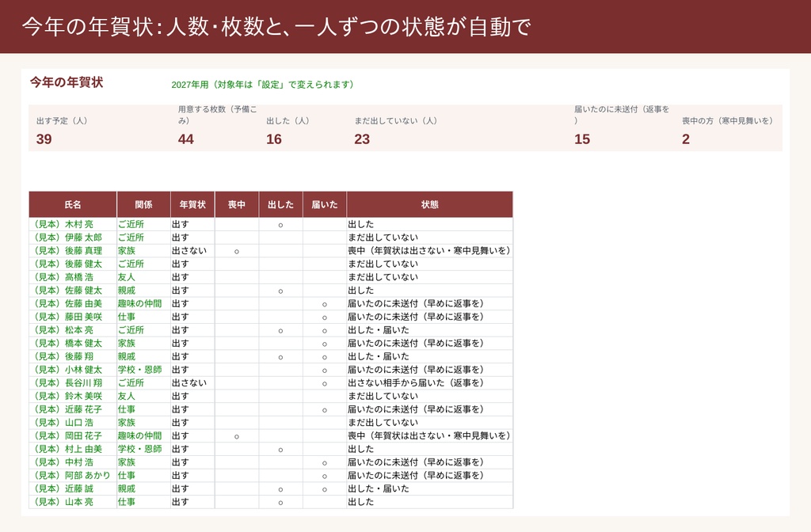Click the 2027年用 target-year note
This screenshot has height=532, width=811.
(262, 84)
